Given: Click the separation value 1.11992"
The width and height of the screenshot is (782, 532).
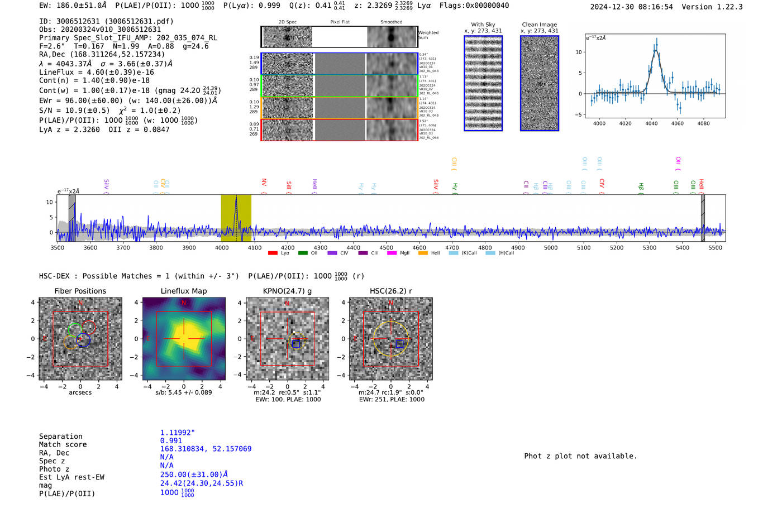Looking at the screenshot, I should tap(178, 433).
